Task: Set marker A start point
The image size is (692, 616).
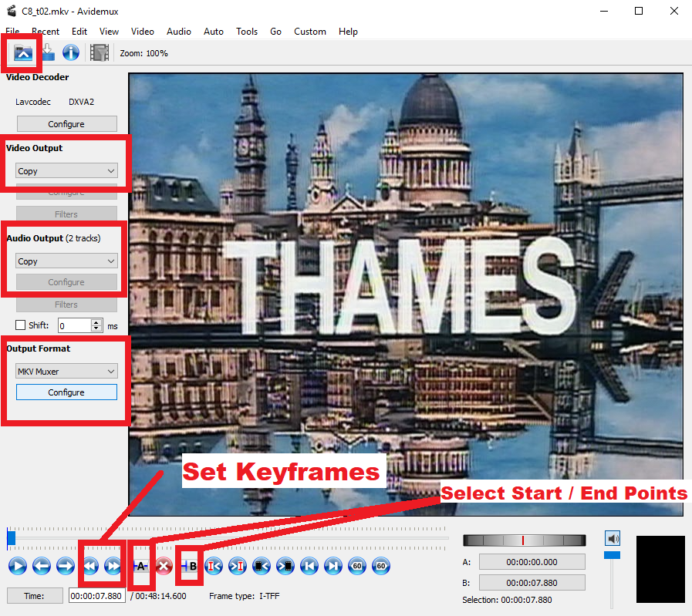Action: click(140, 567)
